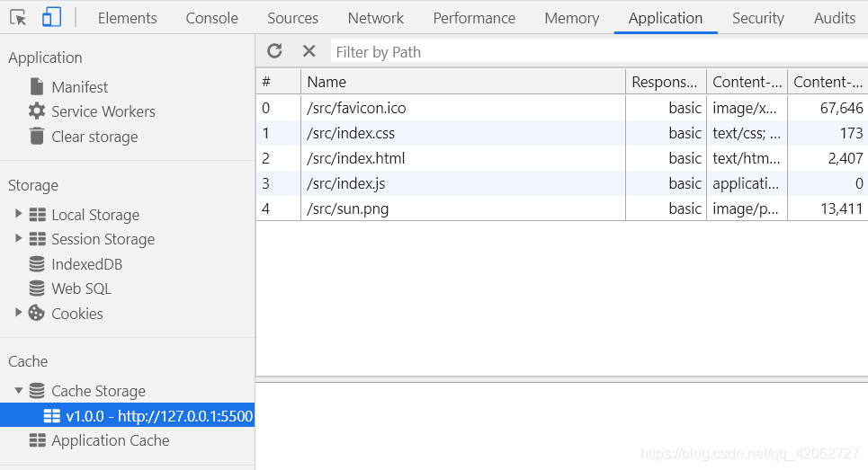Open Service Workers via gear icon
Viewport: 868px width, 470px height.
pyautogui.click(x=37, y=111)
